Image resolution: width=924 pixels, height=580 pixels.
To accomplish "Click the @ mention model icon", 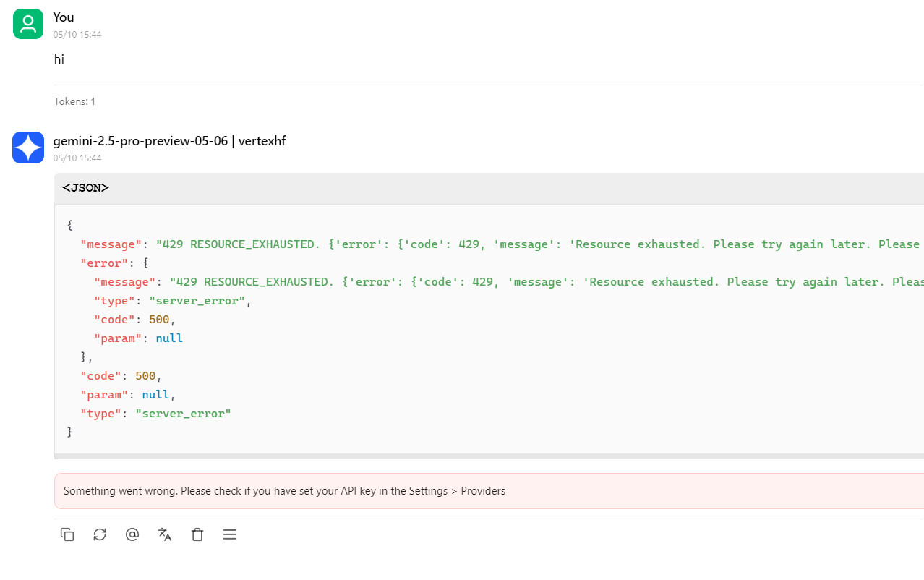I will point(132,534).
